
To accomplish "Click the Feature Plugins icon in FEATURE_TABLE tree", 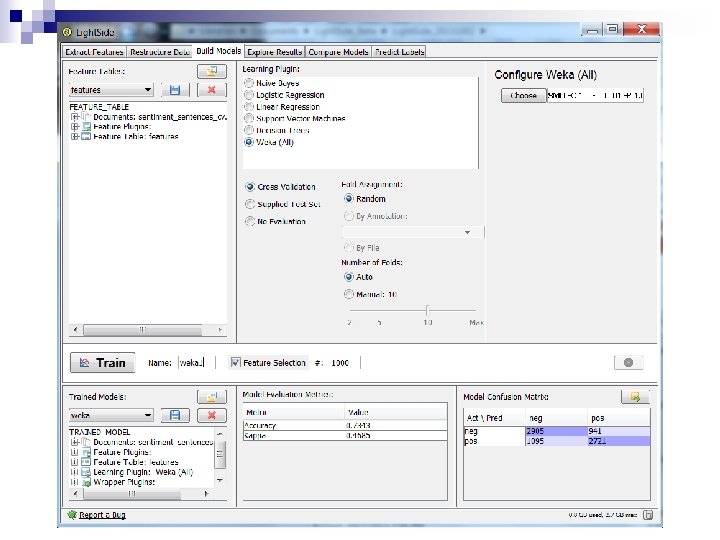I will coord(86,127).
